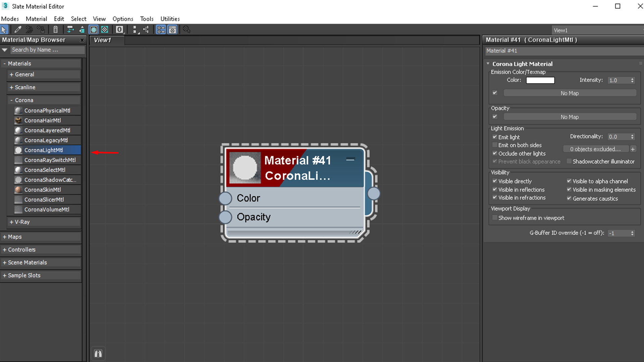Toggle Emit light checkbox
The width and height of the screenshot is (644, 362).
[495, 137]
